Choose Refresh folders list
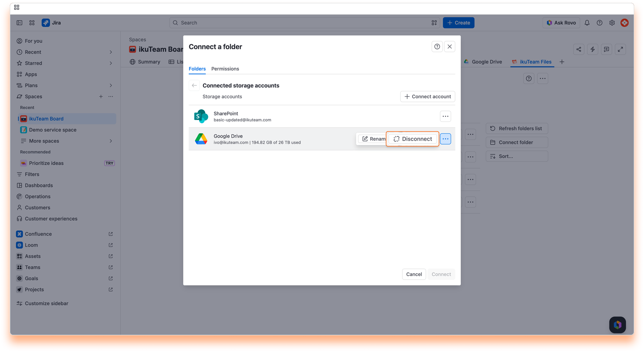Viewport: 644px width, 352px height. pos(517,128)
